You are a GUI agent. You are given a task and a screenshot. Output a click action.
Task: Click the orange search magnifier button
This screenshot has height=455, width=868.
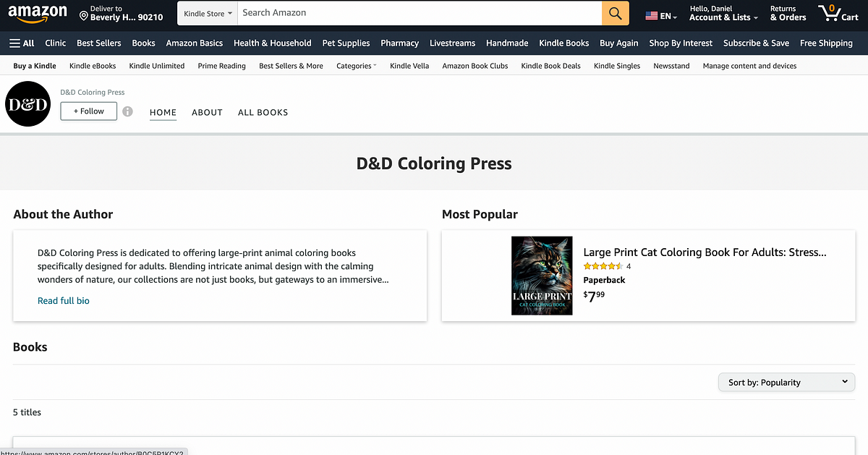coord(615,13)
